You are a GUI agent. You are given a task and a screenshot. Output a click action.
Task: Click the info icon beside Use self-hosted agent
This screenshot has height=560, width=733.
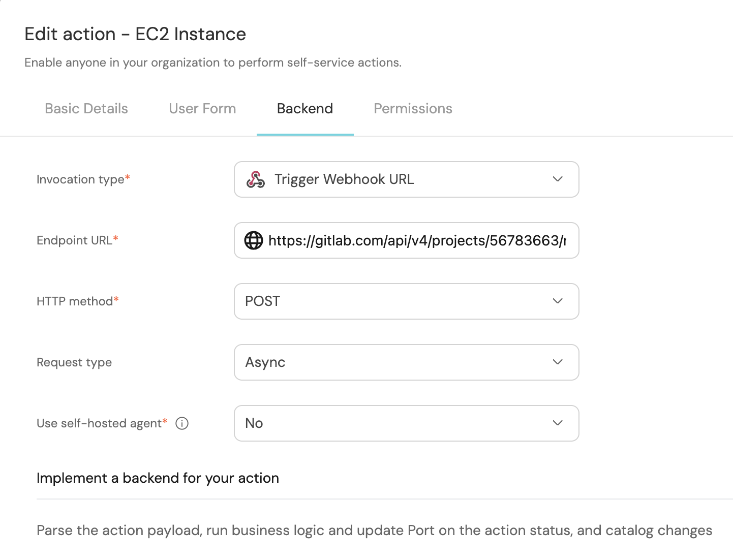(182, 423)
